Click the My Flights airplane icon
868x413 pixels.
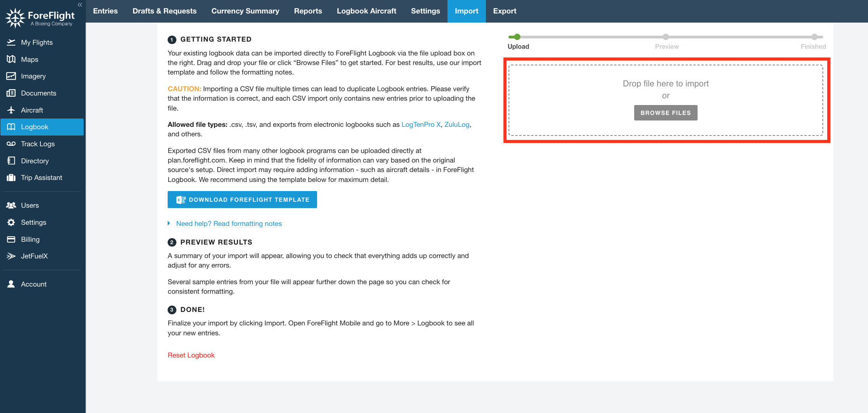coord(11,42)
